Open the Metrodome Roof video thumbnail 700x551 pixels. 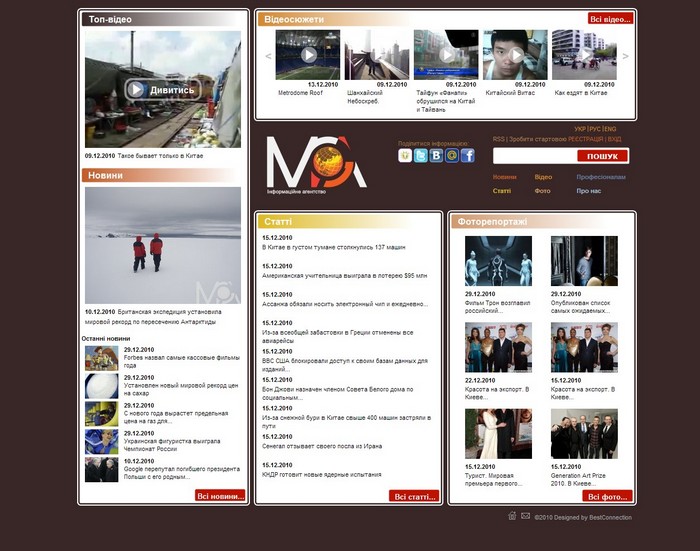[307, 55]
